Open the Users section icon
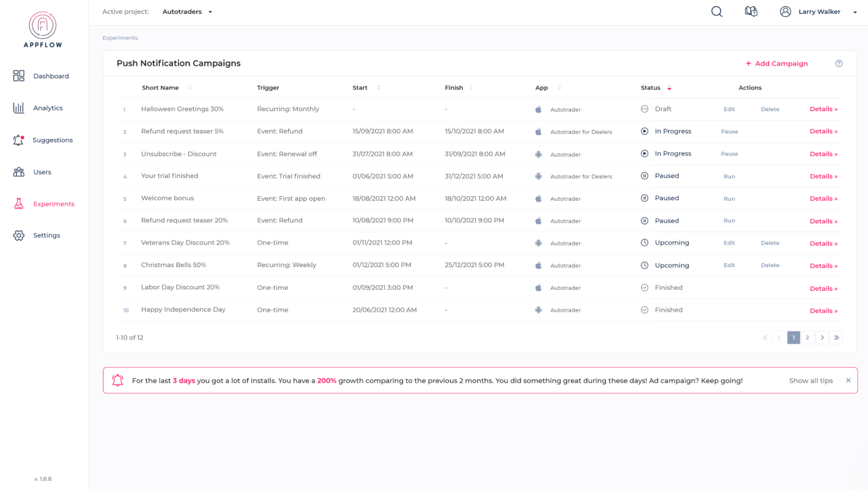The height and width of the screenshot is (489, 868). coord(19,171)
